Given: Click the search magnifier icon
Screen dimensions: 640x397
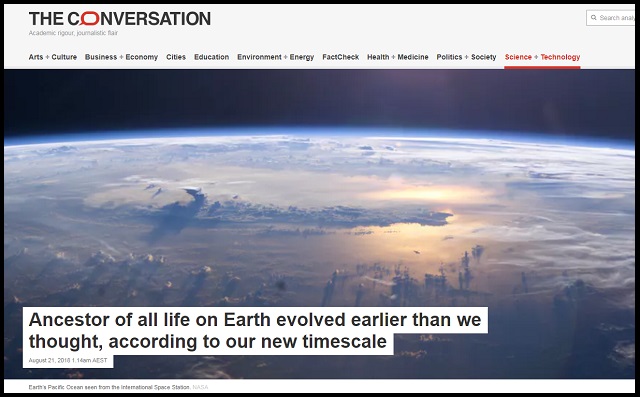Looking at the screenshot, I should point(593,18).
